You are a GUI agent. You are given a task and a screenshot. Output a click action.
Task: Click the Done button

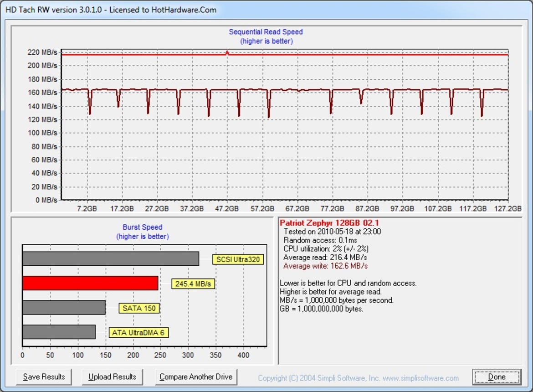click(x=496, y=377)
